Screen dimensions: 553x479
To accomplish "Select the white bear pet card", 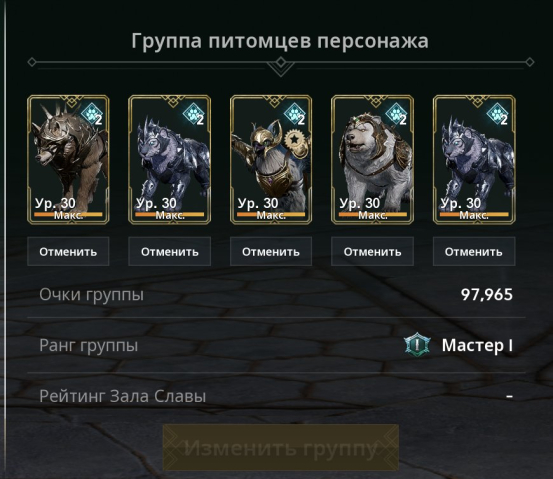I will pyautogui.click(x=372, y=159).
